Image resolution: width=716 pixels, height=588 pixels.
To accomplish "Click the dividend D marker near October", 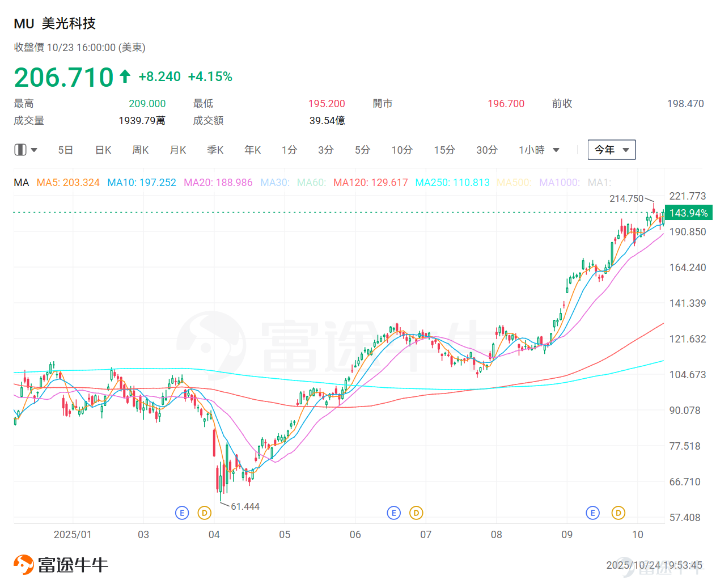I will [x=618, y=513].
